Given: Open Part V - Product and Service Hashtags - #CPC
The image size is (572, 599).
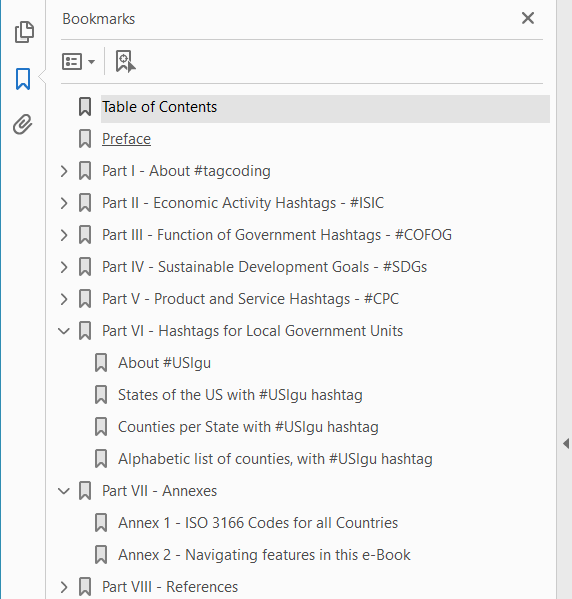Looking at the screenshot, I should coord(250,299).
